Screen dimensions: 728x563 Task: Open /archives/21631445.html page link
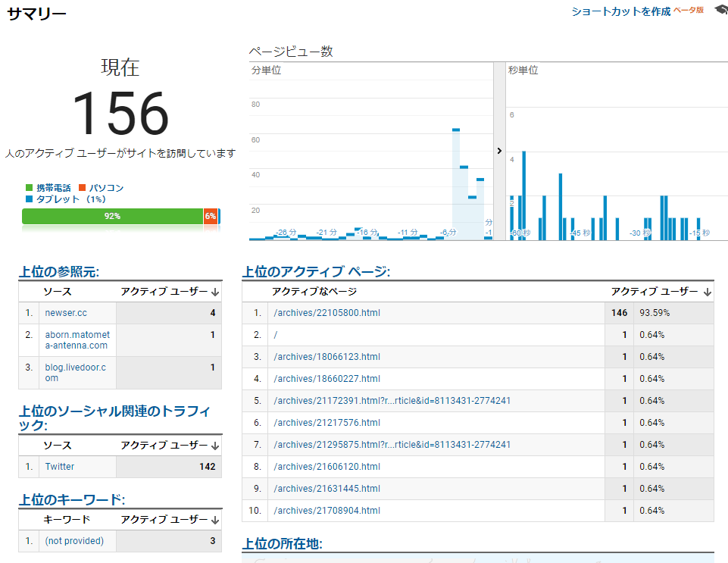point(327,489)
